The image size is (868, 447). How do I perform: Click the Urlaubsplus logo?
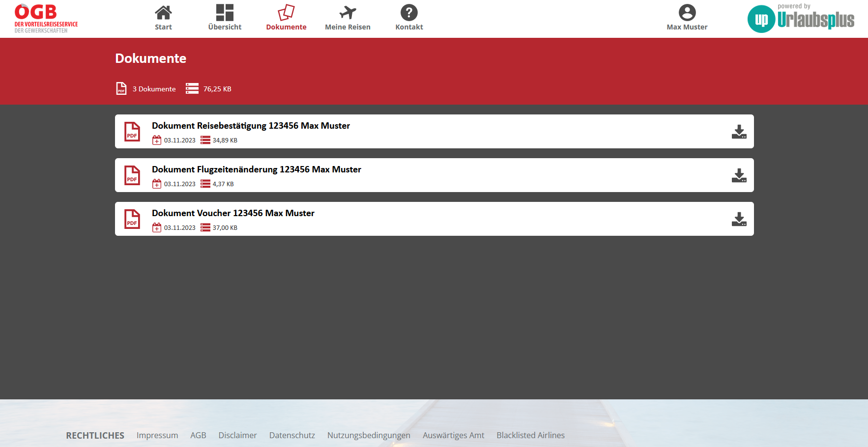coord(801,19)
